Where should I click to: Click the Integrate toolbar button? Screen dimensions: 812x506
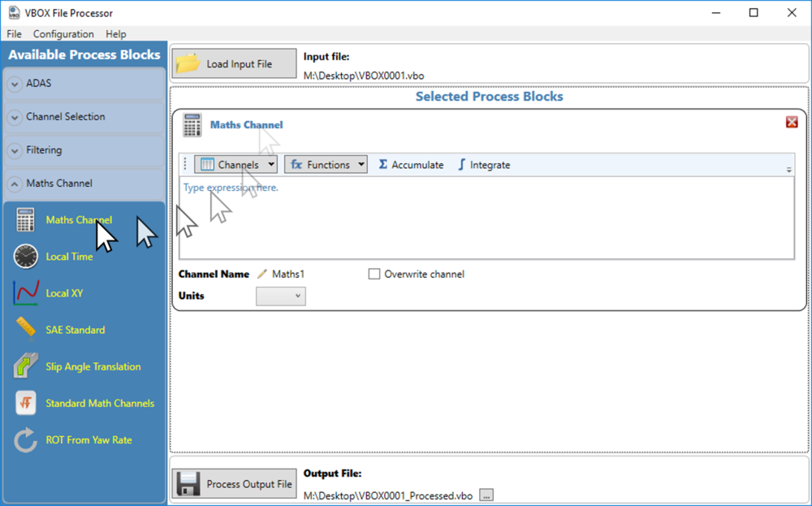(x=484, y=165)
